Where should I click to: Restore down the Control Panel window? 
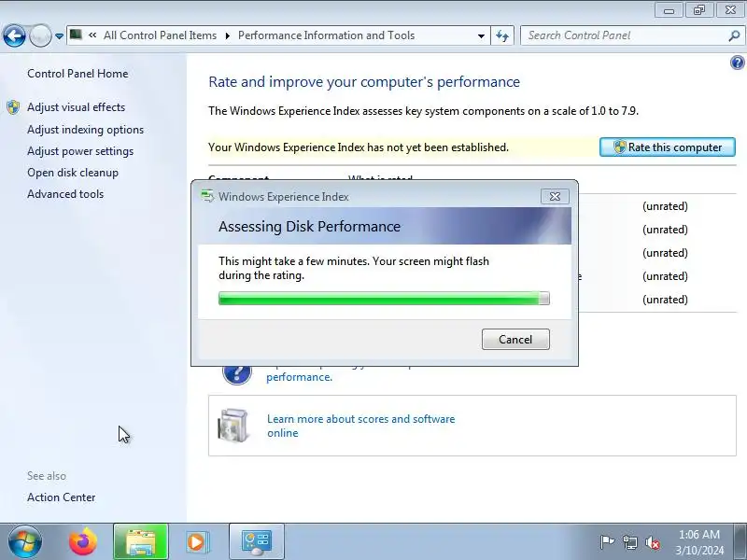(x=698, y=10)
